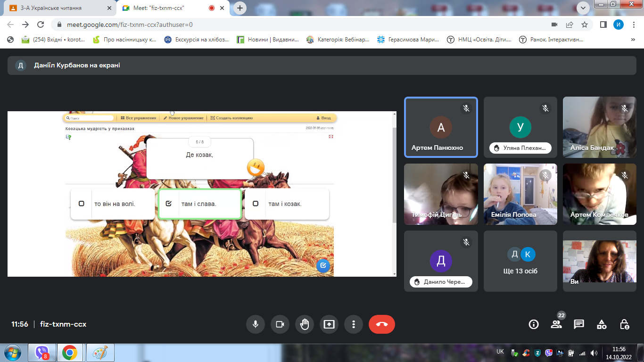The height and width of the screenshot is (362, 644).
Task: Reload the current page
Action: coord(41,25)
